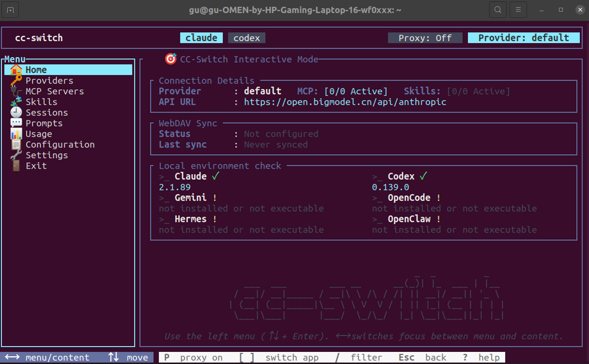Open the Prompts menu entry

coord(68,123)
